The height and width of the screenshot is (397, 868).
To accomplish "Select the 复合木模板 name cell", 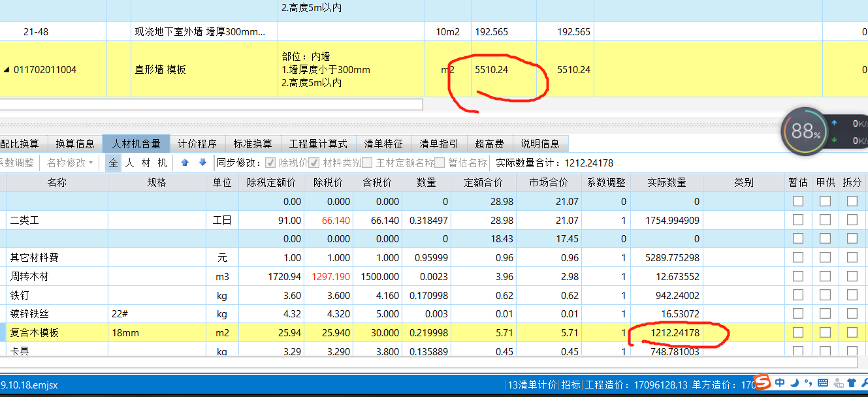I will [57, 333].
